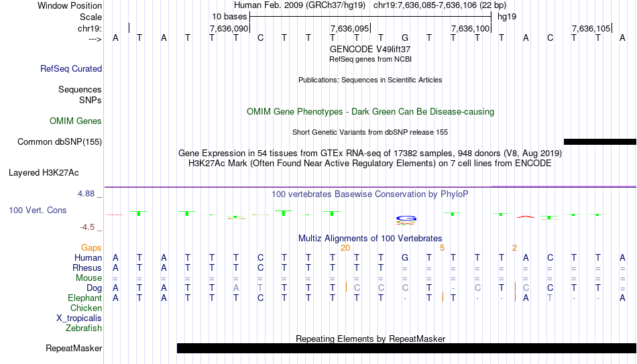Screen dimensions: 637x364
Task: Click the Layered H3K27Ac track label
Action: click(x=44, y=173)
